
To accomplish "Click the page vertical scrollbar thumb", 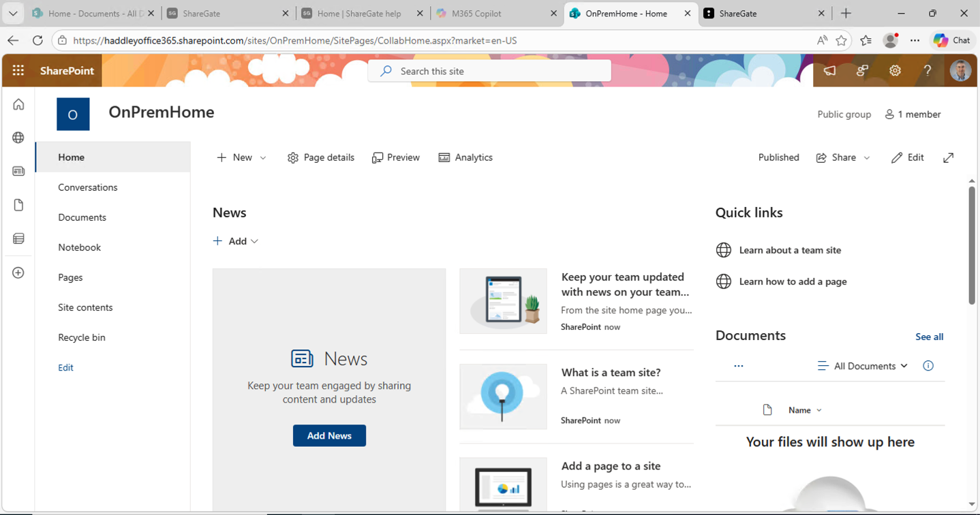I will 972,245.
